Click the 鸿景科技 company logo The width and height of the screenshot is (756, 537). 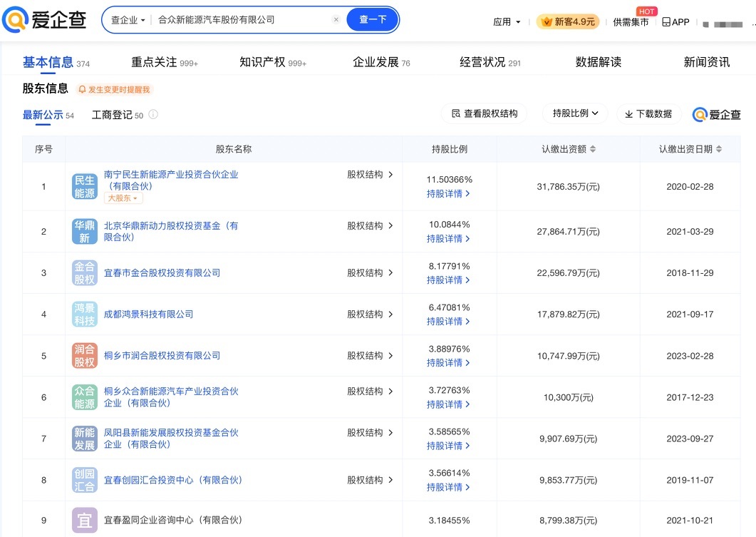coord(84,314)
